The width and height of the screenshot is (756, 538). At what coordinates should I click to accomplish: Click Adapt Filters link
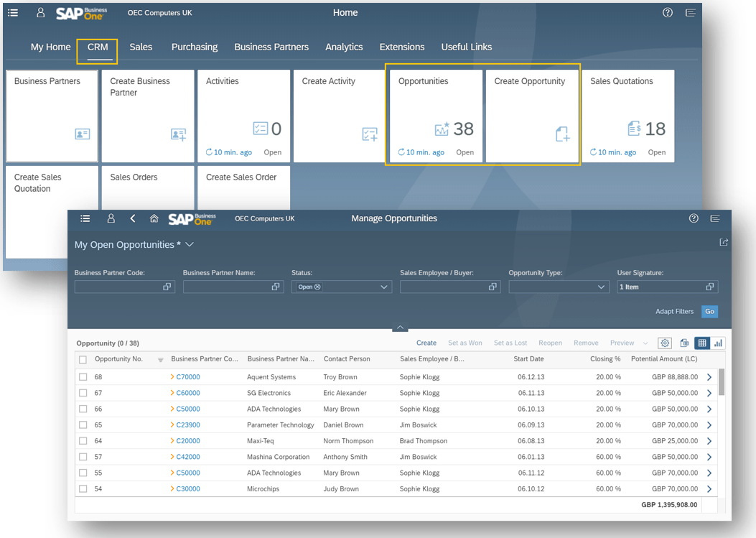(x=674, y=311)
